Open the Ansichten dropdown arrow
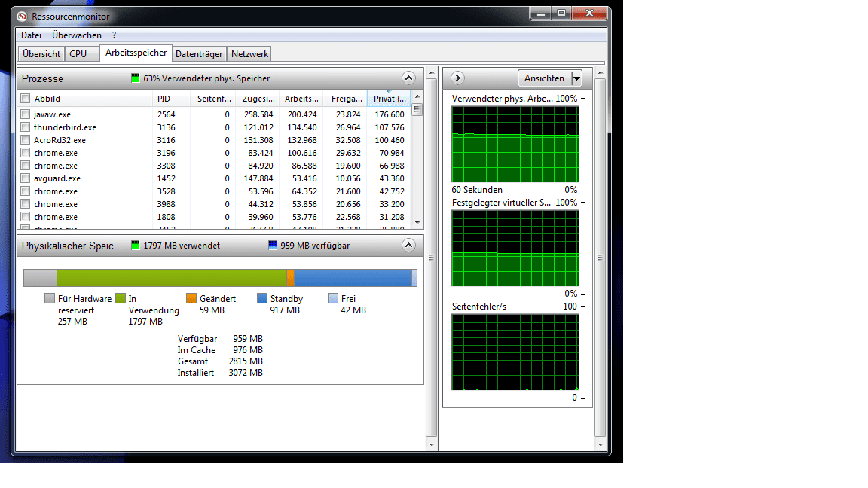This screenshot has width=868, height=488. pyautogui.click(x=577, y=78)
